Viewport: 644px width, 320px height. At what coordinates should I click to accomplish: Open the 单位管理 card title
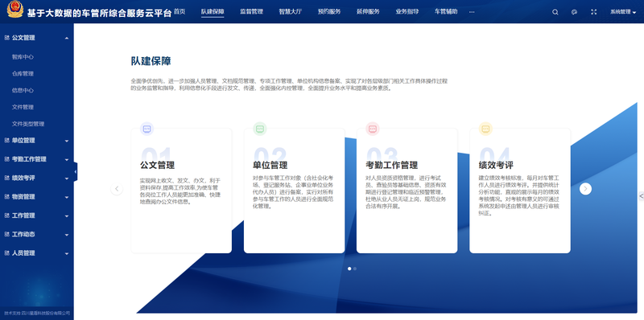click(x=270, y=166)
